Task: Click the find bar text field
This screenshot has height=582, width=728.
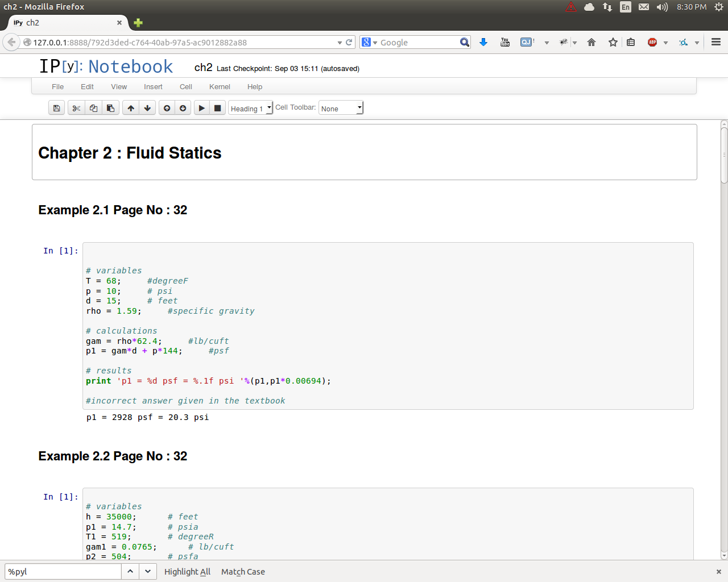Action: [x=63, y=572]
